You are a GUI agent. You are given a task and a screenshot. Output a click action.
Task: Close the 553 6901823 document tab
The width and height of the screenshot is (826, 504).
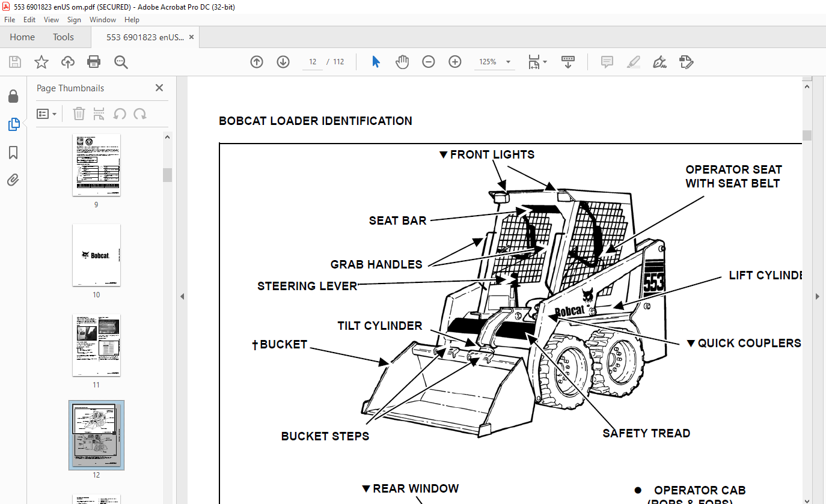click(x=191, y=37)
